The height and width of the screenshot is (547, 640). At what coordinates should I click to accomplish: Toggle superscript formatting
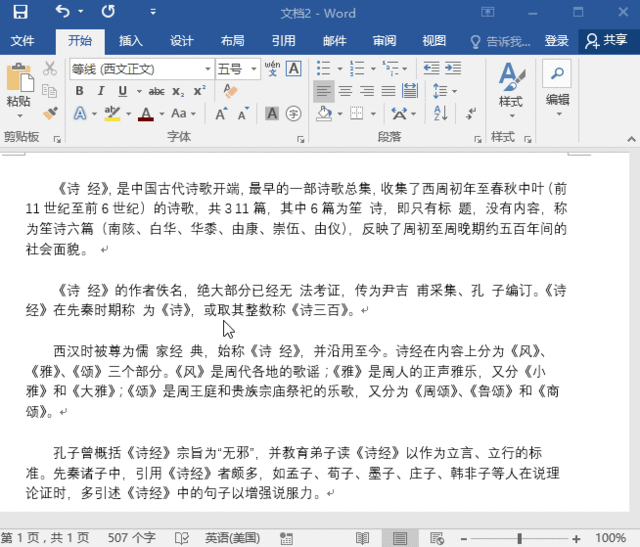coord(200,91)
